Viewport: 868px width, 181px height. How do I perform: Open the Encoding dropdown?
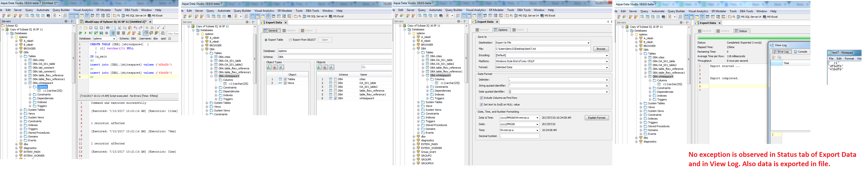pos(552,55)
